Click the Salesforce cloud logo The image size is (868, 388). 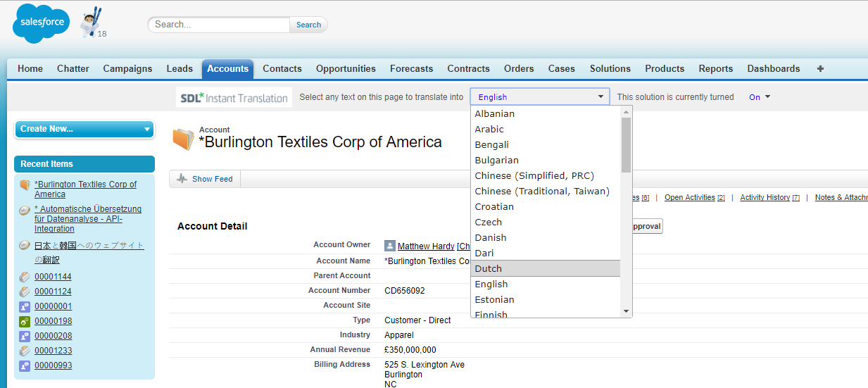[x=41, y=23]
